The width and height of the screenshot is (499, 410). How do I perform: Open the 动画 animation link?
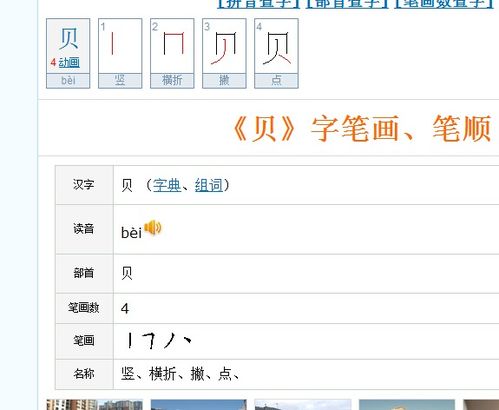click(69, 62)
